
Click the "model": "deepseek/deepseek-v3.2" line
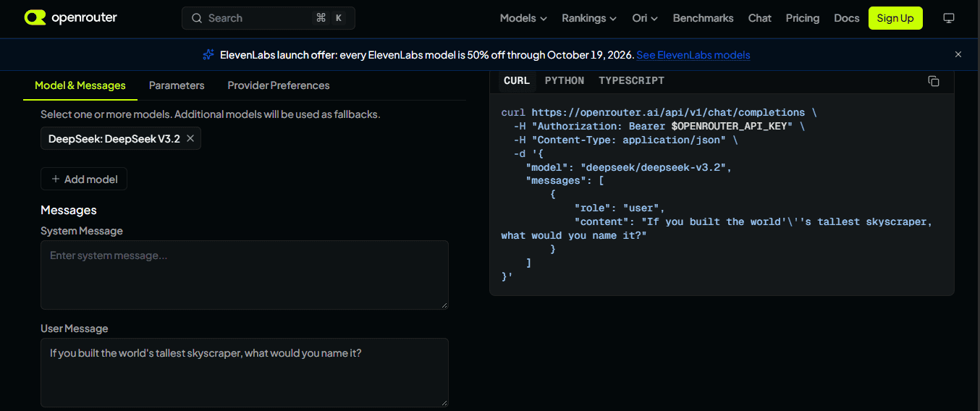point(629,167)
